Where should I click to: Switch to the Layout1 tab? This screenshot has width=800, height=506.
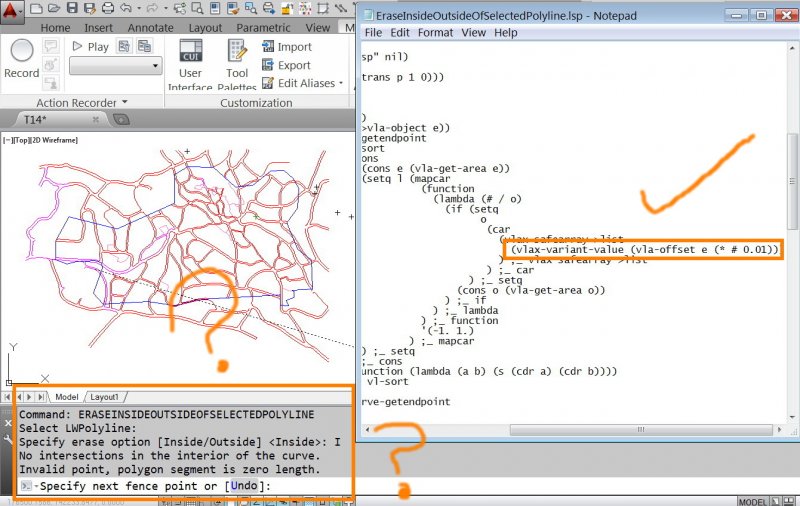pos(104,397)
